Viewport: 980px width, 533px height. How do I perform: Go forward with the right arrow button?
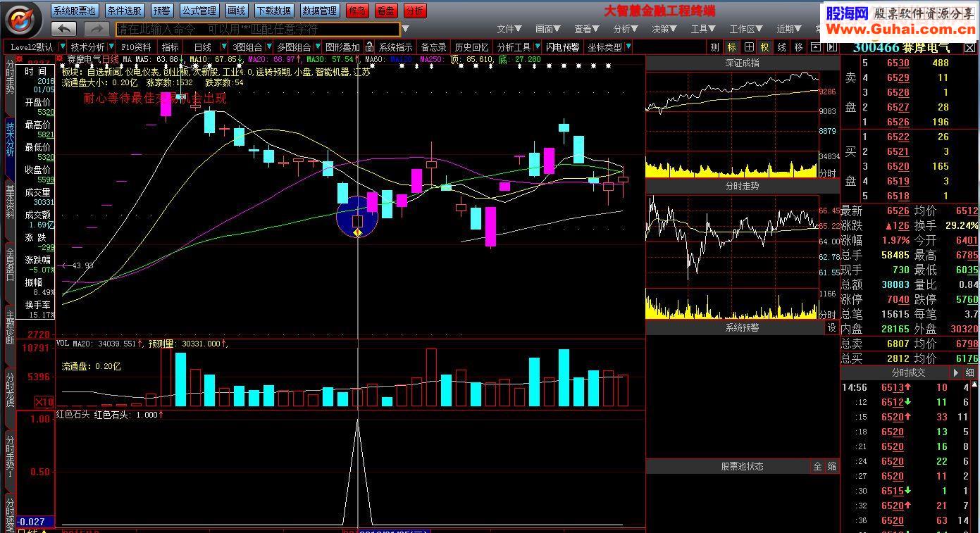96,29
